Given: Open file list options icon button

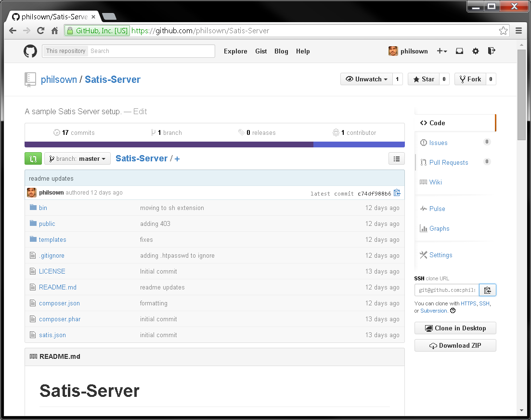Looking at the screenshot, I should [397, 159].
